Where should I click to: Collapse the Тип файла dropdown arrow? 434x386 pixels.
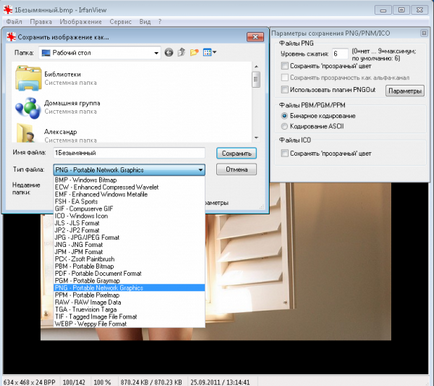[200, 170]
